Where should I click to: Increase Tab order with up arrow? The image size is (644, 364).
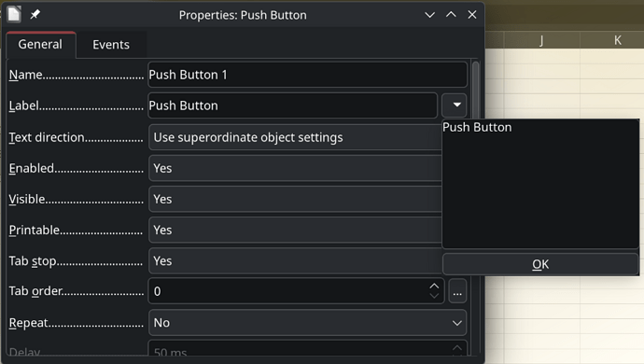coord(434,286)
